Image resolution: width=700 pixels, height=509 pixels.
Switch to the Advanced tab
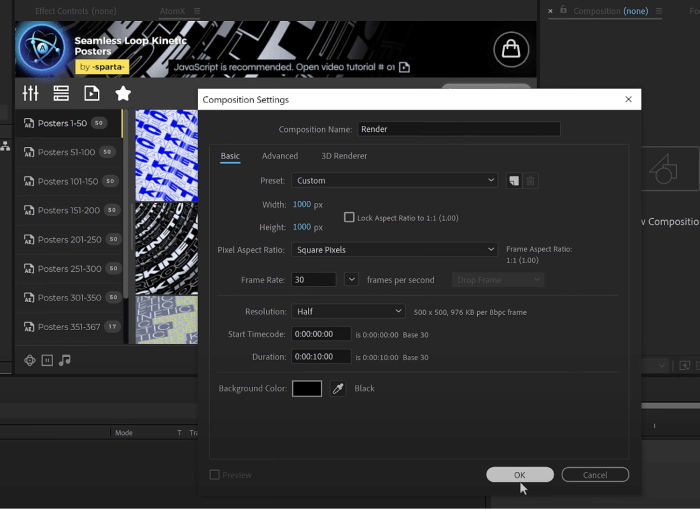(x=280, y=156)
